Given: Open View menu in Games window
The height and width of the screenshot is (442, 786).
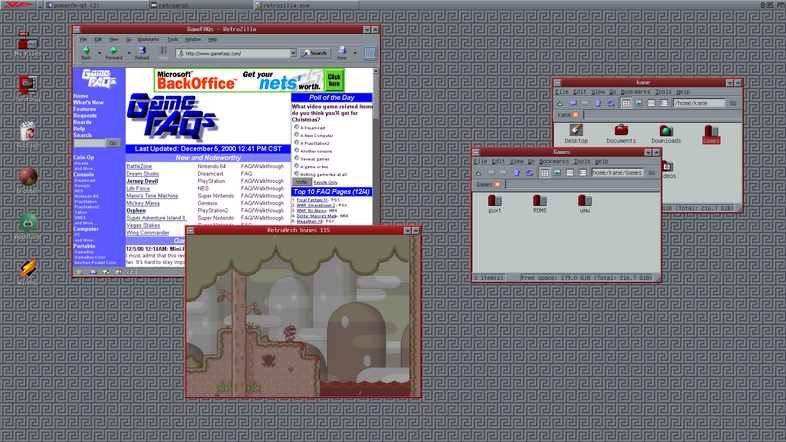Looking at the screenshot, I should [x=516, y=162].
